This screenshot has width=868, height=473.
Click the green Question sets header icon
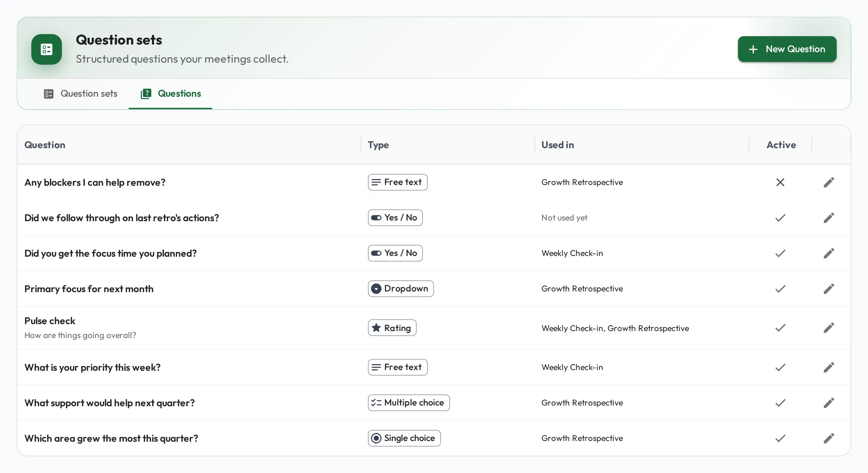(x=47, y=49)
